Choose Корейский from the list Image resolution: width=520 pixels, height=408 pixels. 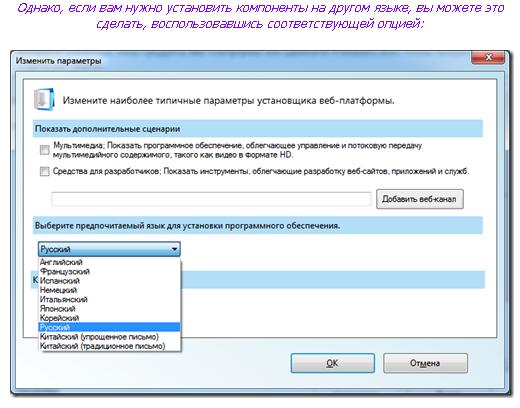pos(110,318)
